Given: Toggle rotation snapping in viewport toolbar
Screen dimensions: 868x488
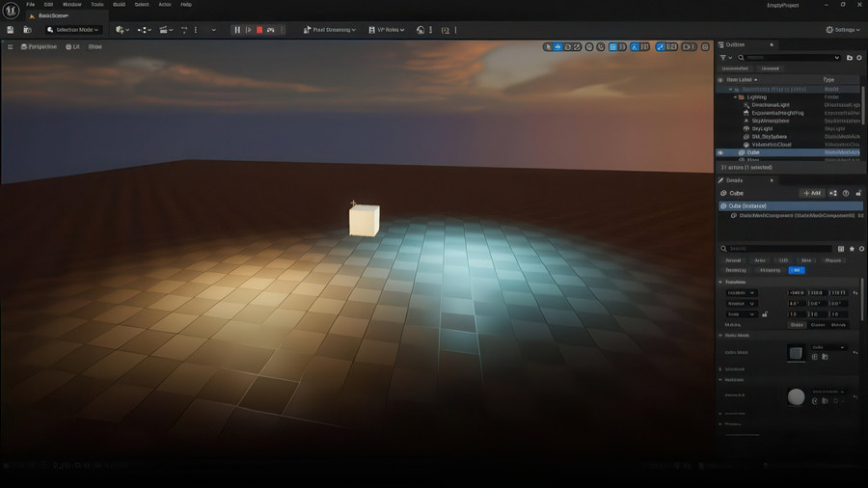Looking at the screenshot, I should click(x=635, y=47).
